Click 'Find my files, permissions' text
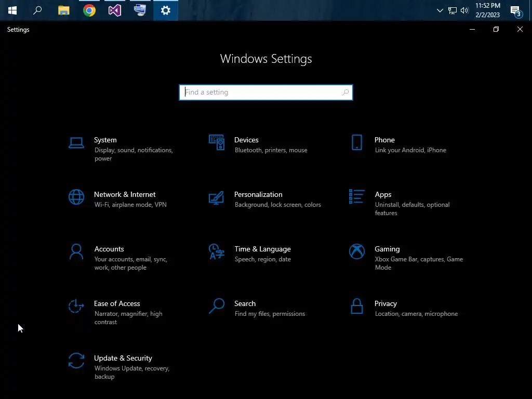The width and height of the screenshot is (532, 399). click(x=270, y=314)
